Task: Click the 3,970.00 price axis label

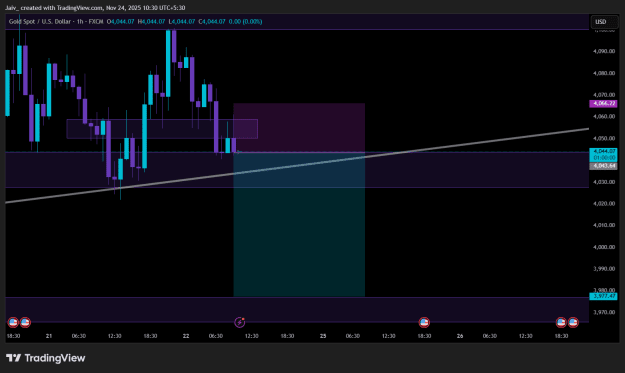Action: click(604, 312)
